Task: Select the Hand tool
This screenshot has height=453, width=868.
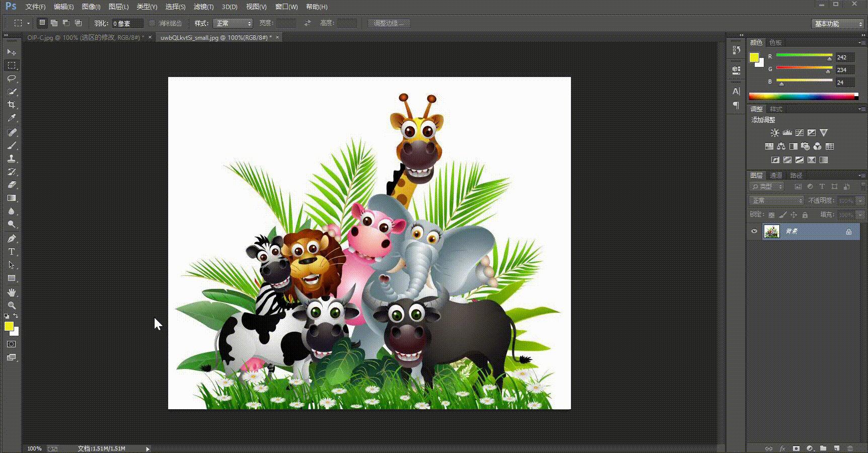Action: (12, 292)
